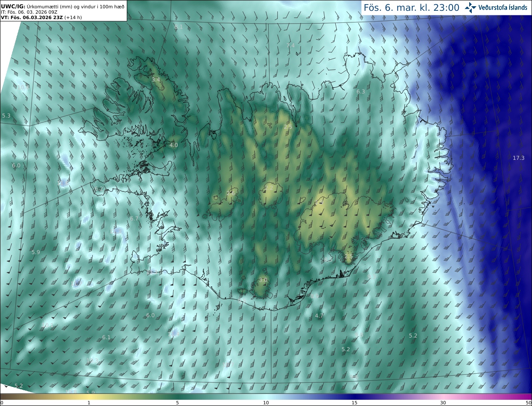Viewport: 532px width, 406px height.
Task: Click the 8.1 value on the map
Action: [x=179, y=27]
